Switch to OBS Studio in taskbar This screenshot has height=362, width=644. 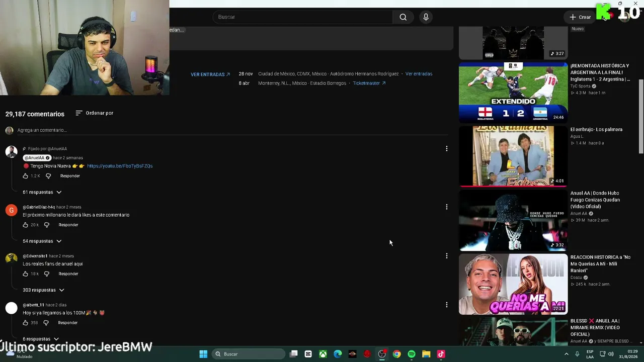(x=382, y=354)
